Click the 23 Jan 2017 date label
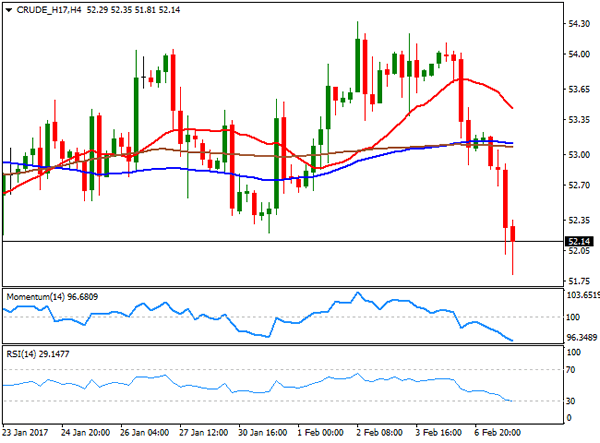Screen dimensions: 600x443 [25, 433]
